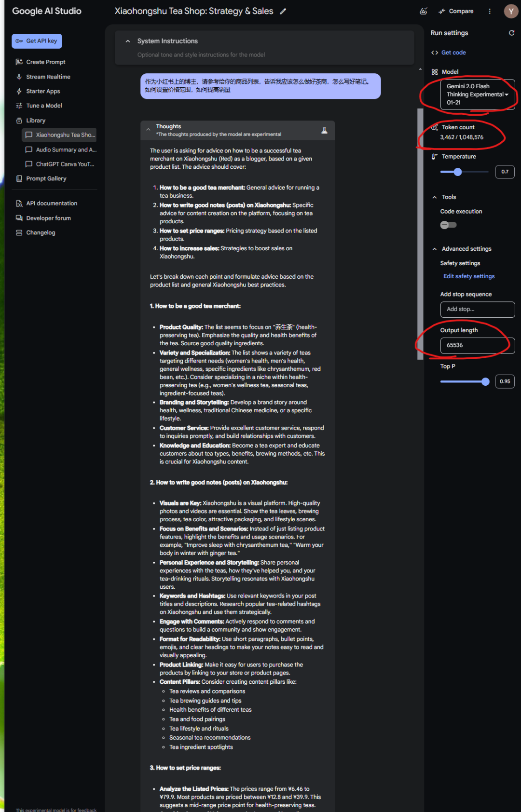The image size is (521, 812).
Task: Click the clear chat icon beside Compare
Action: click(424, 11)
